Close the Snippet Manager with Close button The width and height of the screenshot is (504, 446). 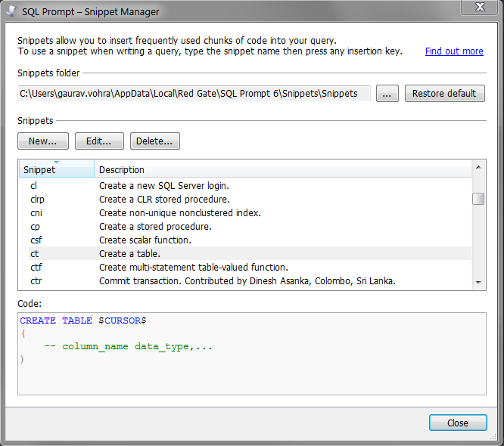tap(458, 423)
